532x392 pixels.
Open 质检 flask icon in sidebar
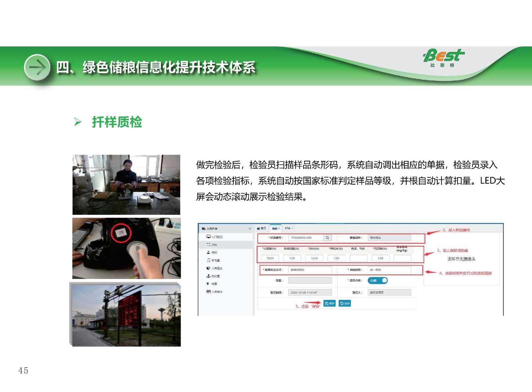coord(208,253)
